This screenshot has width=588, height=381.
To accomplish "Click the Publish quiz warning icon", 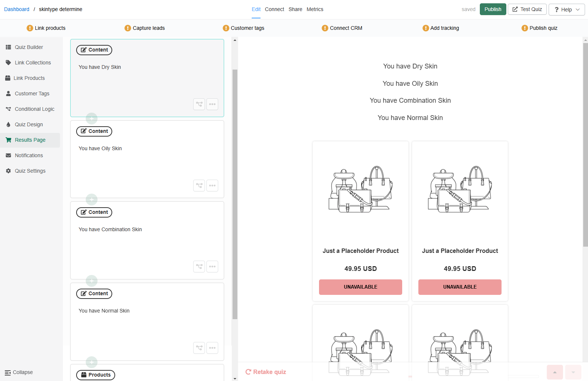I will [x=525, y=28].
